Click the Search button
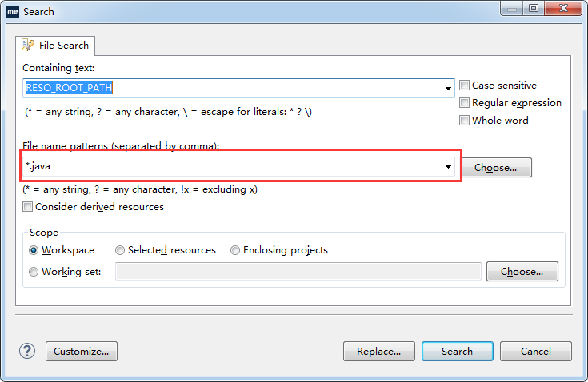 coord(457,352)
